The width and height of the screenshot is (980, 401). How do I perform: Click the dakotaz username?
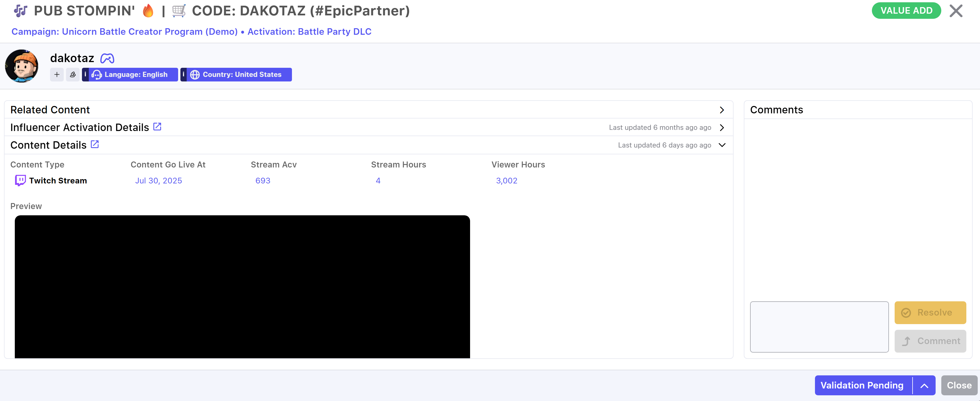click(x=72, y=58)
